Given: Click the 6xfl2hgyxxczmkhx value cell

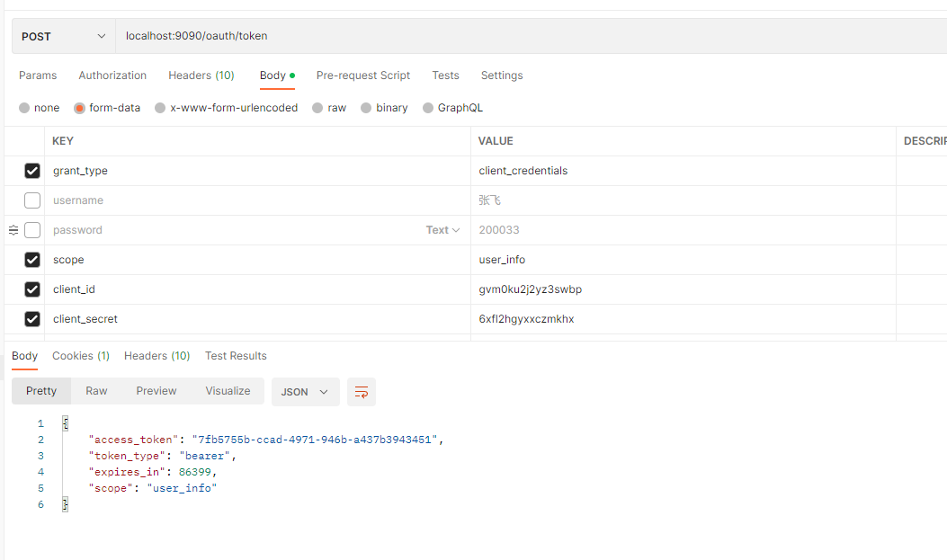Looking at the screenshot, I should click(x=683, y=318).
